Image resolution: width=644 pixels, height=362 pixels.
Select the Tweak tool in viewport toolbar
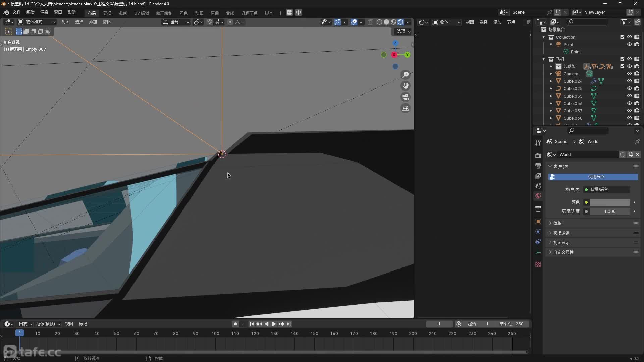(9, 32)
